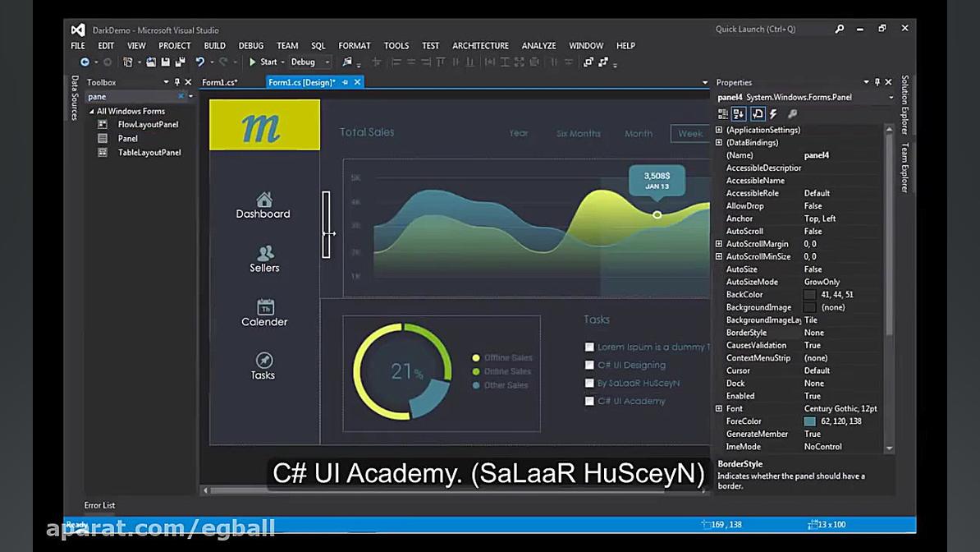The height and width of the screenshot is (552, 980).
Task: Select the Week filter button
Action: pos(690,133)
